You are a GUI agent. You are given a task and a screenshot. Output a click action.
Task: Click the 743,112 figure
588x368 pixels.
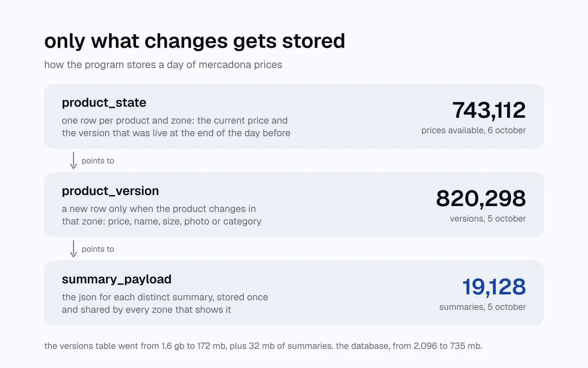coord(489,110)
